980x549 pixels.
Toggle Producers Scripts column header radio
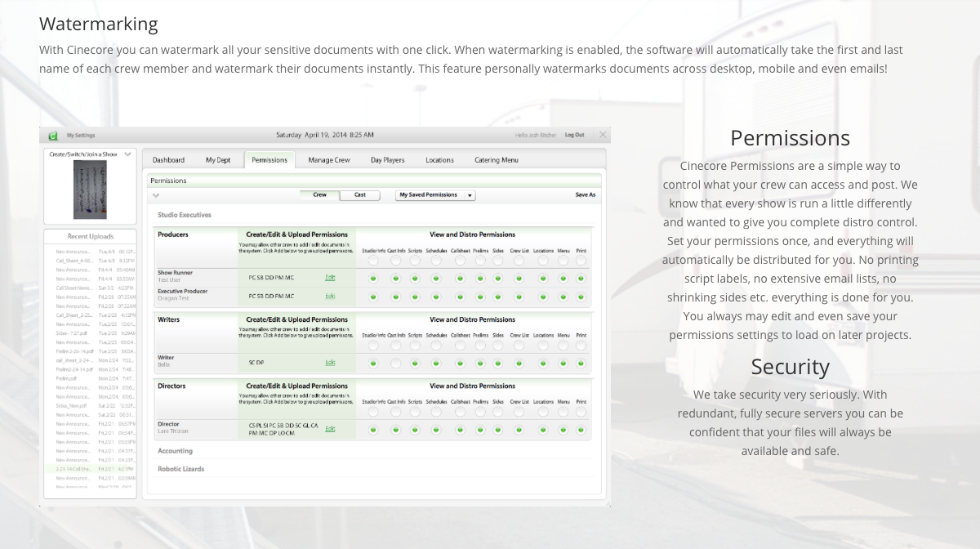click(x=415, y=261)
